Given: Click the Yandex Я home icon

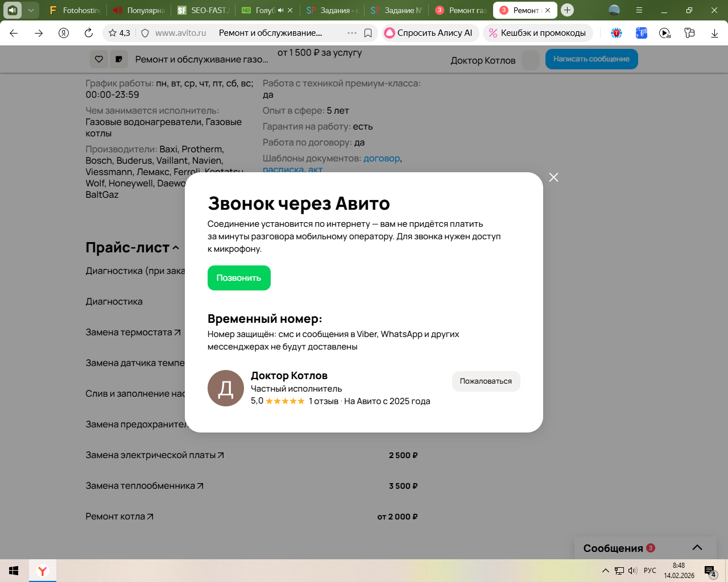Looking at the screenshot, I should 64,33.
